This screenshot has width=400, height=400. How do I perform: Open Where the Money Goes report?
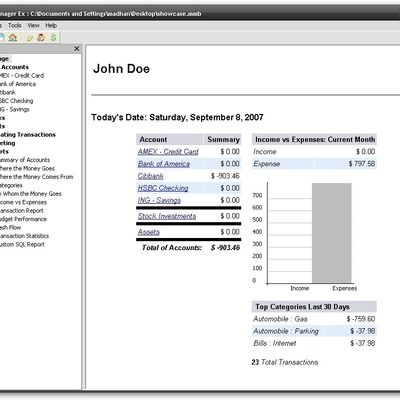pyautogui.click(x=27, y=168)
